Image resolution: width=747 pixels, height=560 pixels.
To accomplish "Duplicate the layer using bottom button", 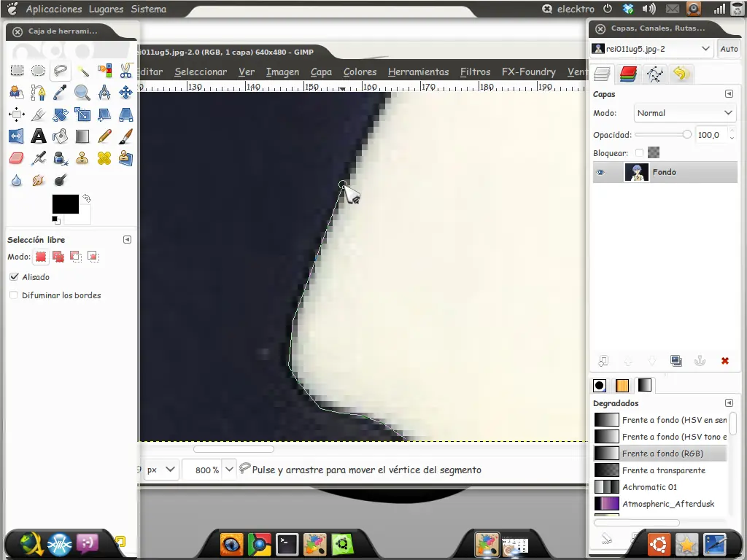I will [676, 361].
